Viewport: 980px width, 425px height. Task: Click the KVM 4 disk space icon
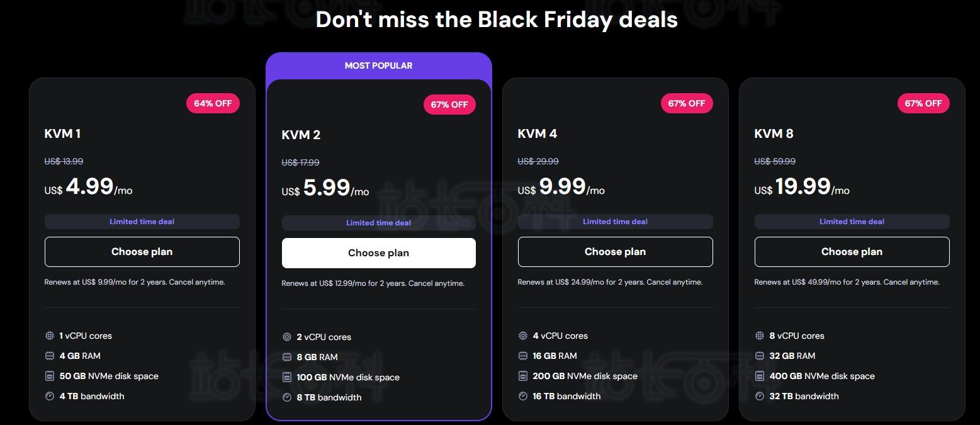[x=523, y=376]
